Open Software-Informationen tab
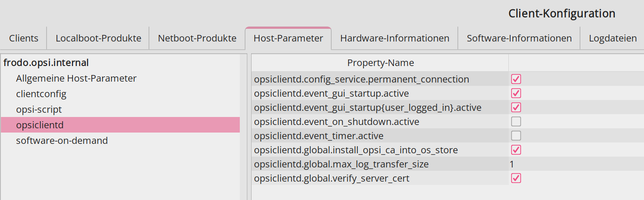This screenshot has width=644, height=200. pyautogui.click(x=519, y=38)
